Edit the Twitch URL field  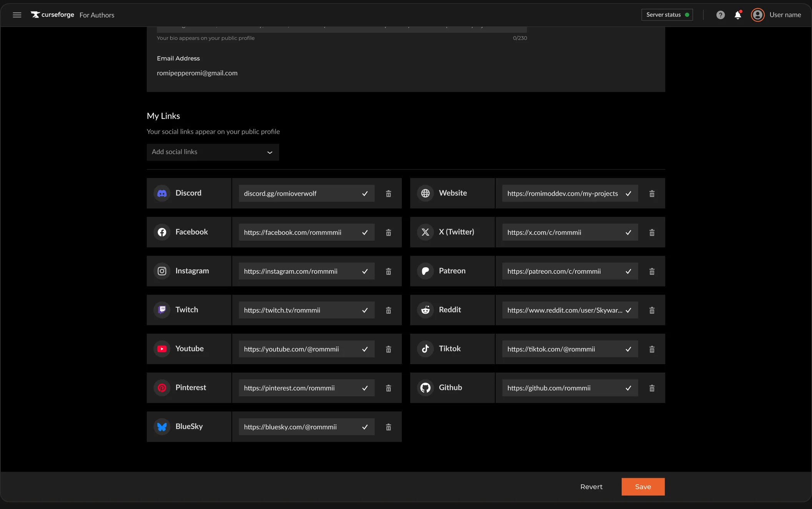(306, 310)
